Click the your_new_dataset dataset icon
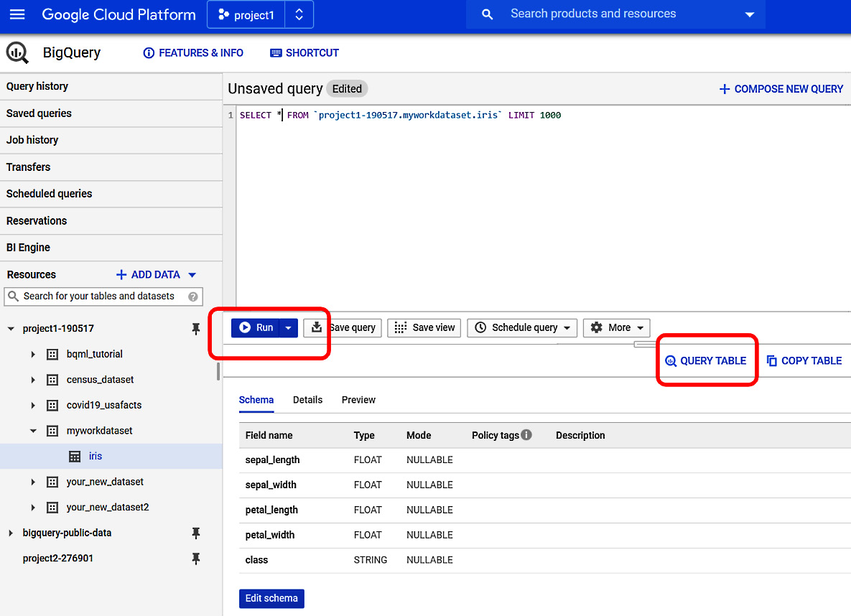Image resolution: width=851 pixels, height=616 pixels. click(x=52, y=482)
